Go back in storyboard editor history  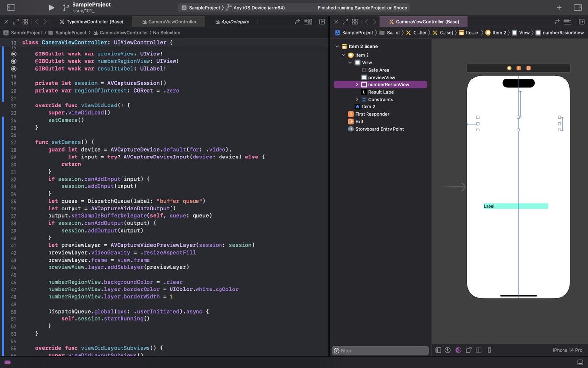click(x=366, y=22)
